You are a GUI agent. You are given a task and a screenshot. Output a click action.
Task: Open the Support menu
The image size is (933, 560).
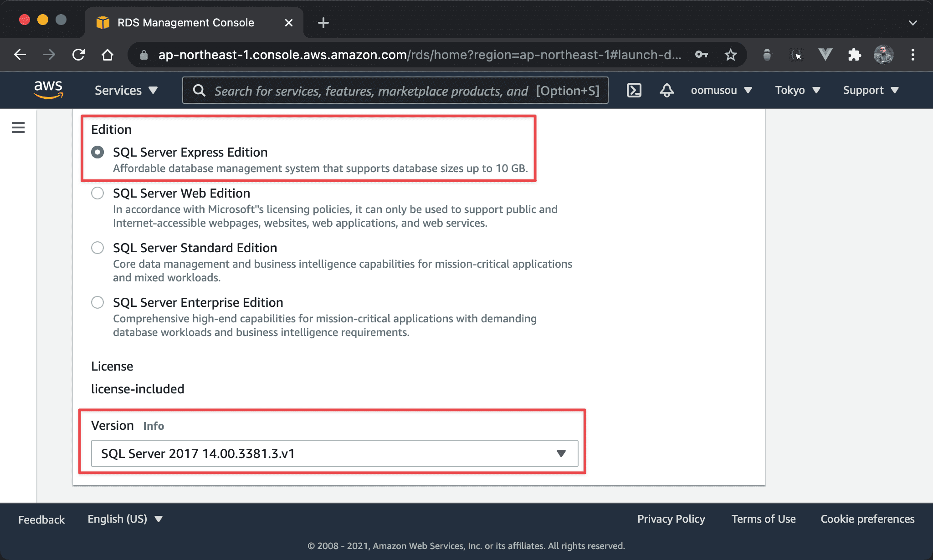coord(871,90)
